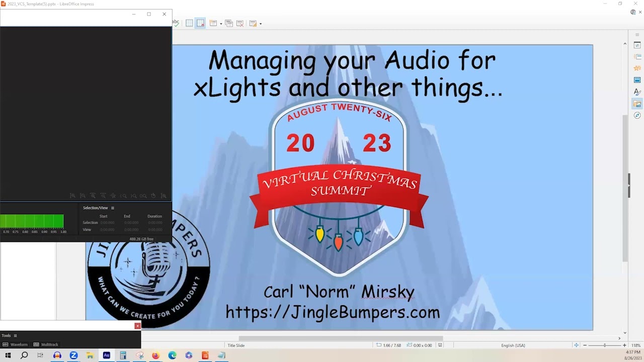
Task: Click the Audition Zoom In at In Point icon
Action: click(x=123, y=196)
